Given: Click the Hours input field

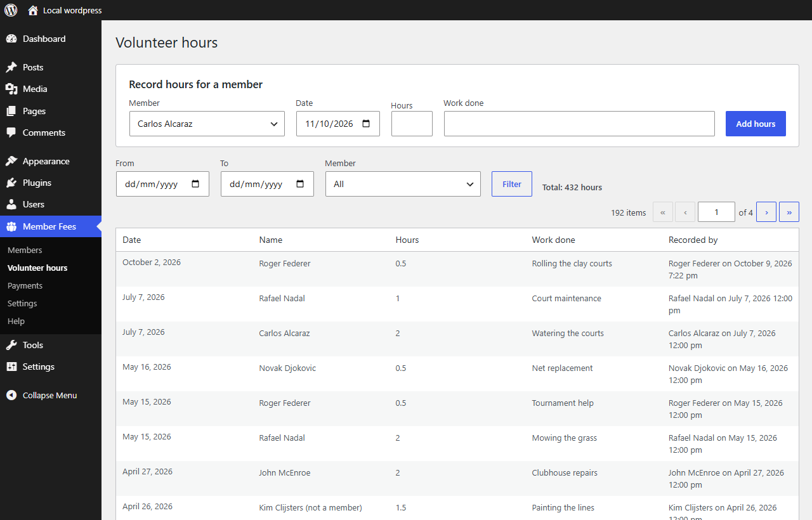Looking at the screenshot, I should click(x=412, y=124).
